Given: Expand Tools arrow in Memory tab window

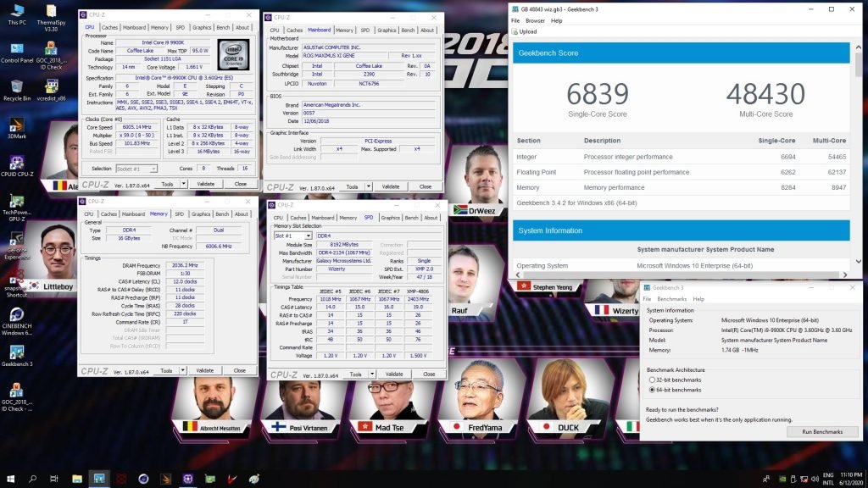Looking at the screenshot, I should 183,371.
